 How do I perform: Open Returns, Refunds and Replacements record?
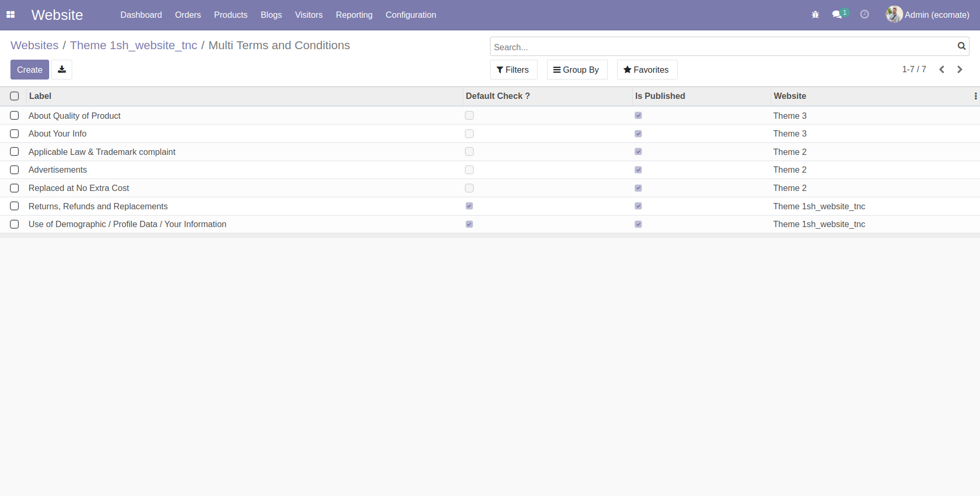[x=98, y=206]
